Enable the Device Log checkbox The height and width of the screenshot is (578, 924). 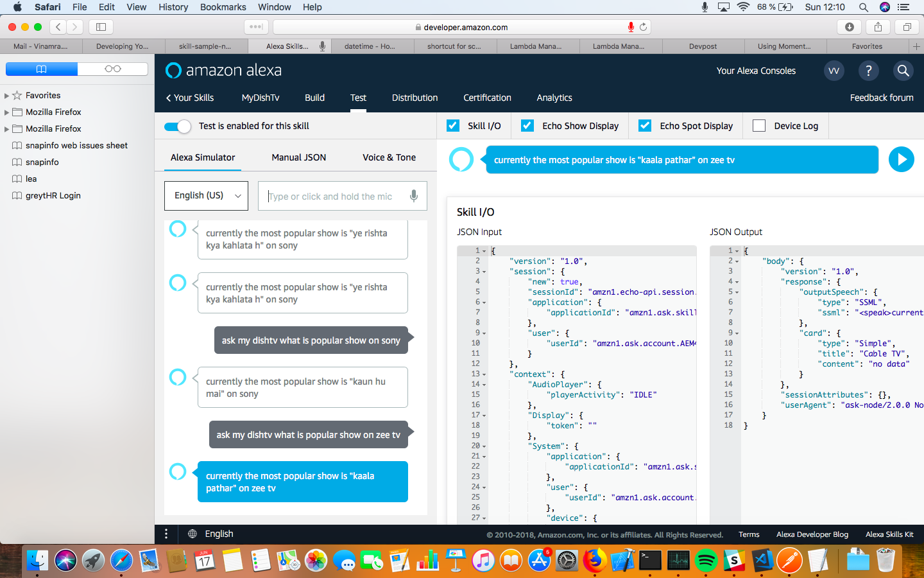759,126
